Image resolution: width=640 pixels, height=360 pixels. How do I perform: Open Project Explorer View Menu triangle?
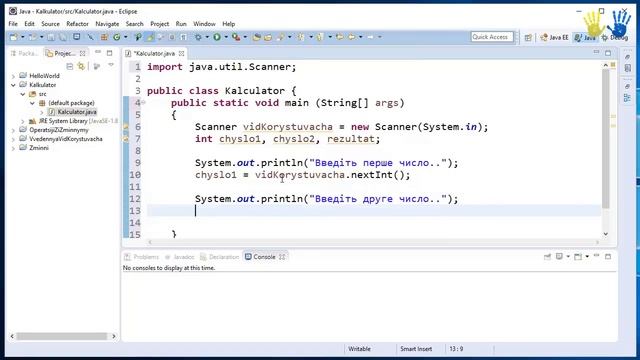[x=111, y=65]
